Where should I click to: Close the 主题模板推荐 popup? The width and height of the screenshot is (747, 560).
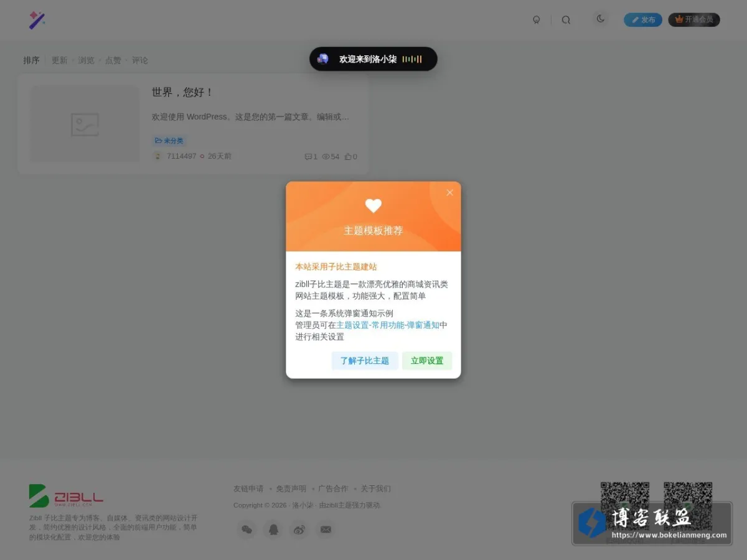tap(449, 192)
